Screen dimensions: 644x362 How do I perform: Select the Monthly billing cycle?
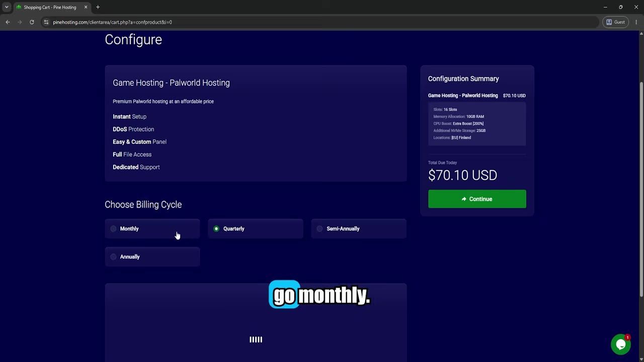click(152, 229)
